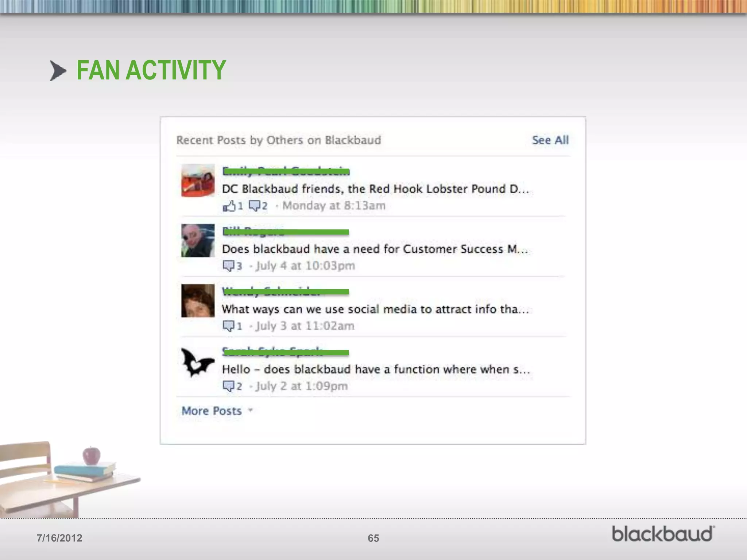Open the third poster's brown-haired profile photo
Viewport: 747px width, 560px height.
pos(198,301)
